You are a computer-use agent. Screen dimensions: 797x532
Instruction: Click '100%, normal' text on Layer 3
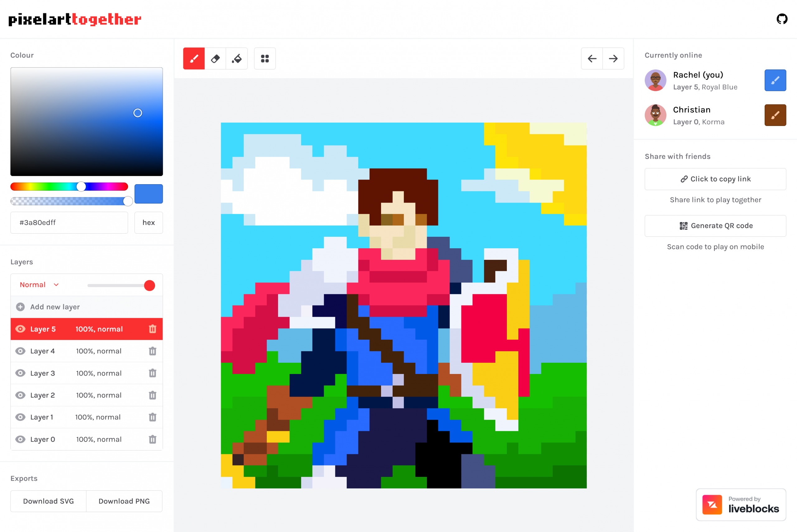pos(99,373)
